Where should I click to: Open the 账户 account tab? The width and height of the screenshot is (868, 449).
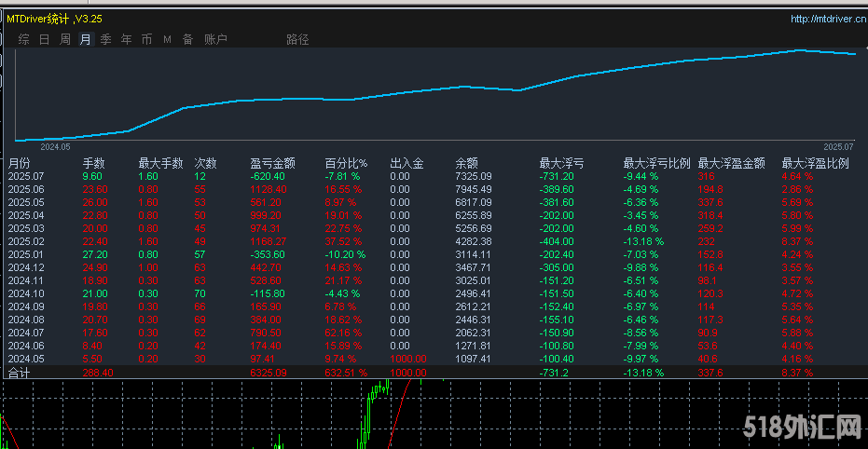[x=215, y=39]
